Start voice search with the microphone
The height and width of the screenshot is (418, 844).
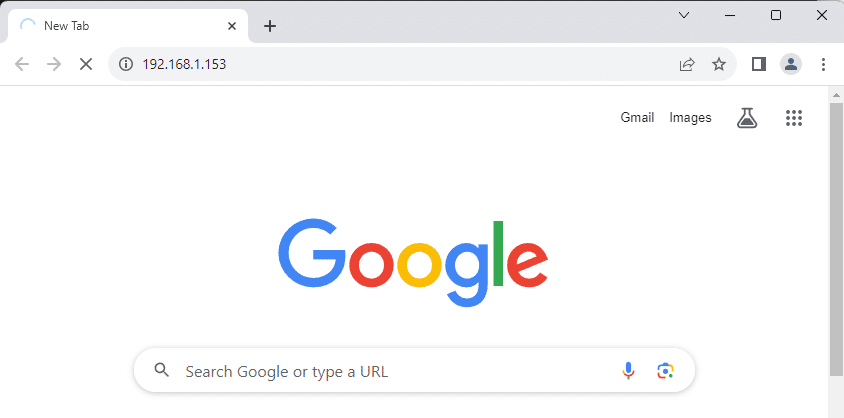click(x=628, y=371)
